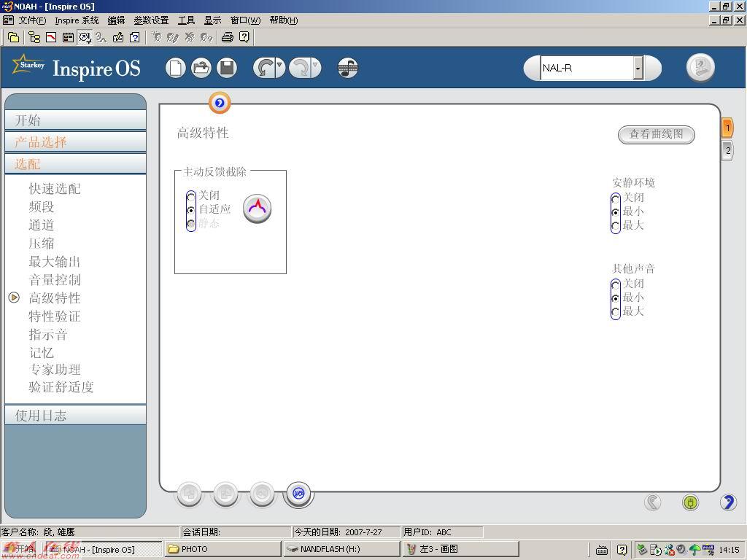Click the green umbrella tray icon
Viewport: 747px width, 560px height.
695,550
